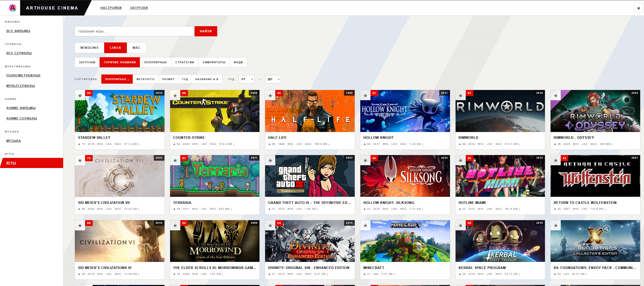Filter games by Mac platform
The image size is (644, 286).
click(136, 48)
